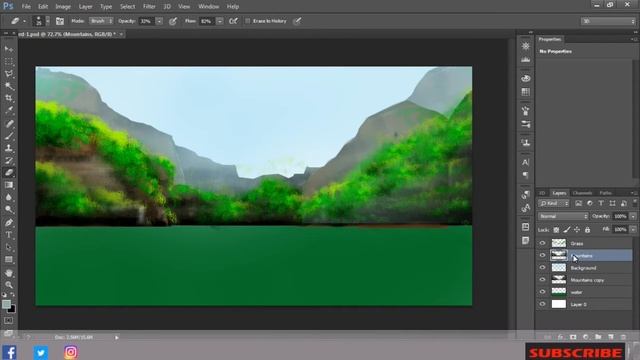Select the Hand tool
Screen dimensions: 640x360
point(9,273)
